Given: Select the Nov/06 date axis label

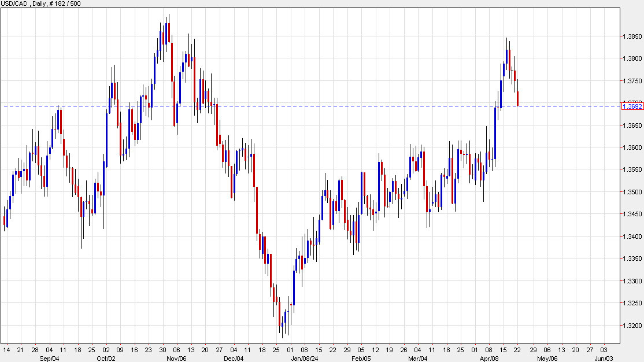Looking at the screenshot, I should 176,358.
